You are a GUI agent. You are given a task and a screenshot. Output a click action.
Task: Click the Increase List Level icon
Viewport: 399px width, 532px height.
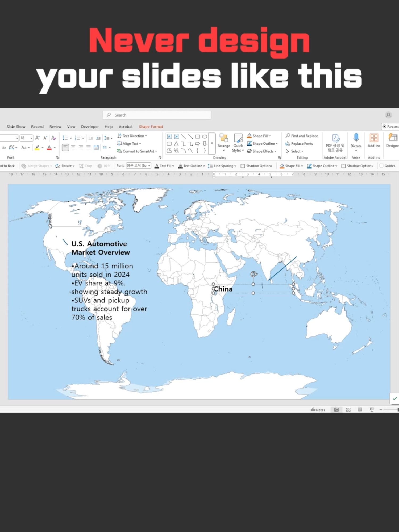(x=98, y=138)
